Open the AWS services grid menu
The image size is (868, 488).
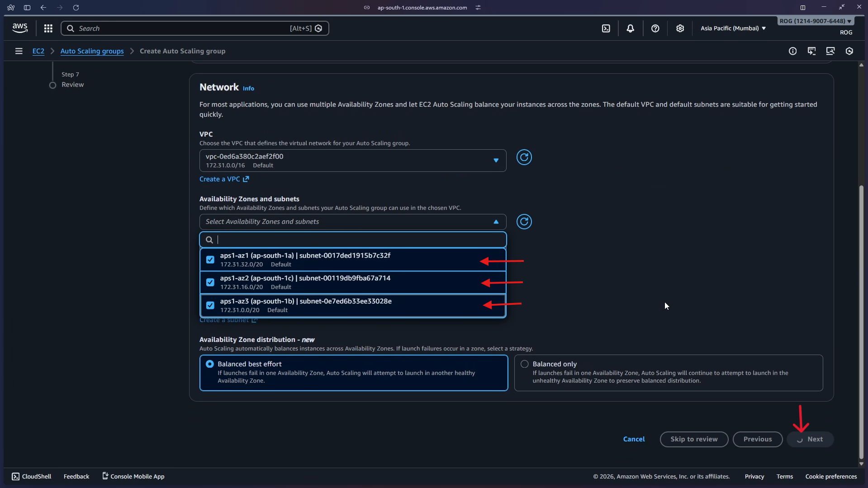pyautogui.click(x=48, y=28)
